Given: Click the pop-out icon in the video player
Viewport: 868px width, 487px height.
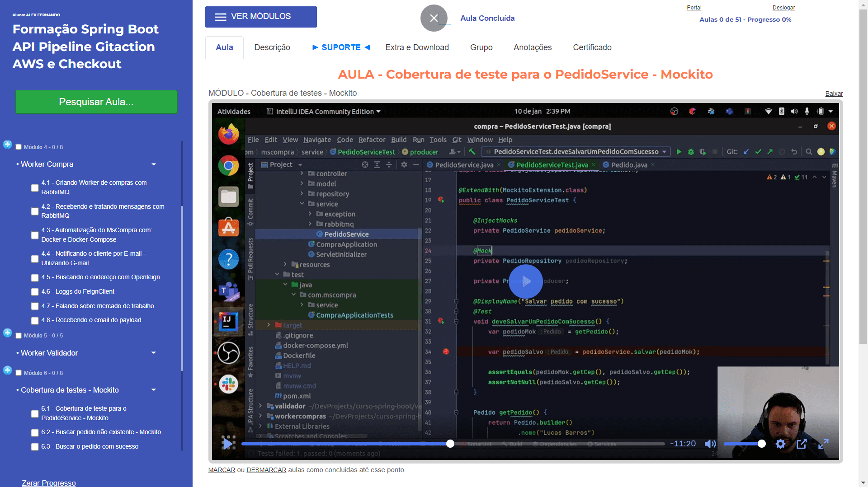Looking at the screenshot, I should coord(802,444).
